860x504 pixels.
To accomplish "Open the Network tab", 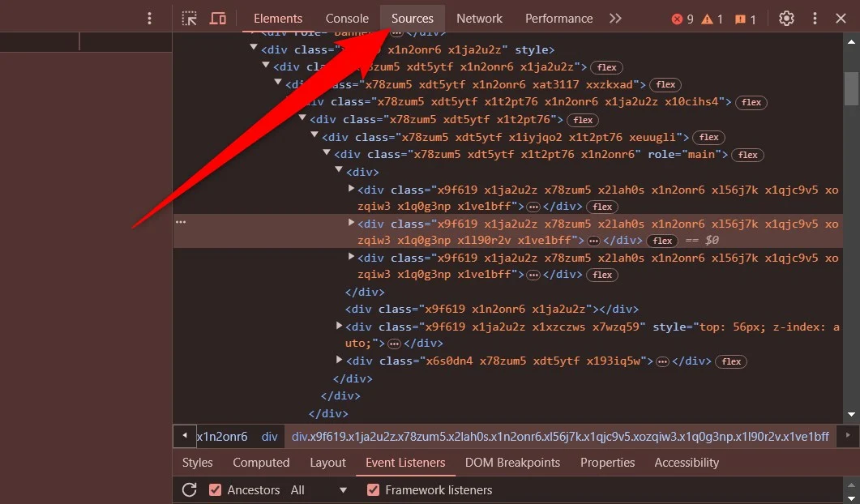I will coord(479,18).
